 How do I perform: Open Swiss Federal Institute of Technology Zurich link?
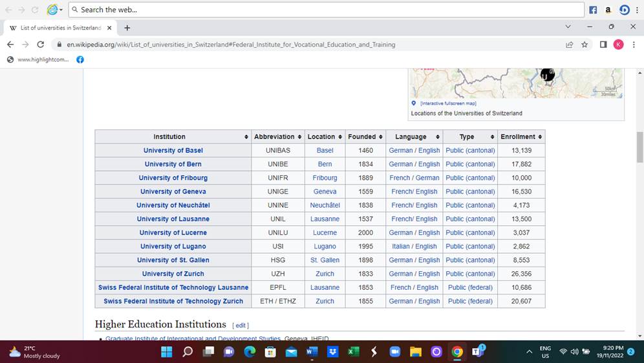(x=173, y=302)
